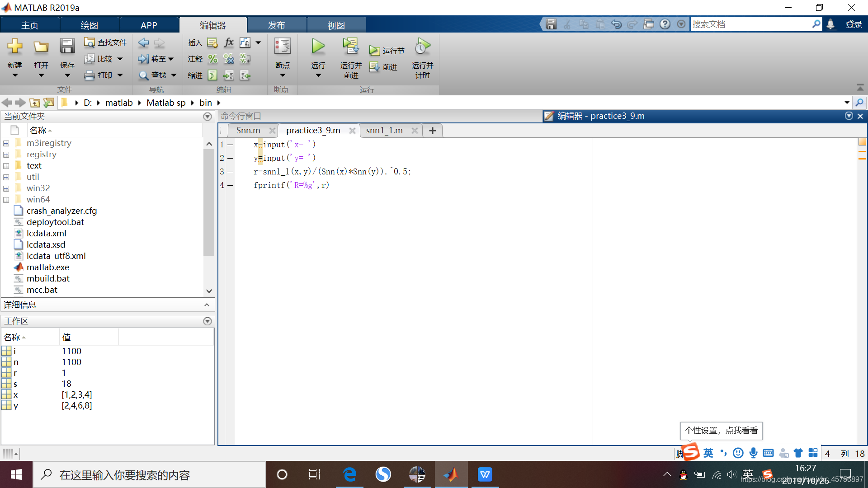Switch to the Home (主页) tab
The height and width of the screenshot is (488, 868).
[x=30, y=25]
